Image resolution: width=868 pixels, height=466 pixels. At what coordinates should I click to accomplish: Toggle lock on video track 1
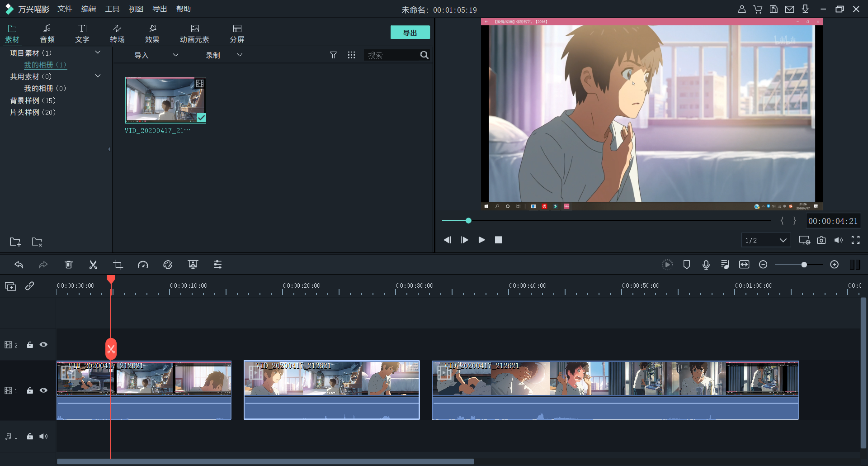(x=30, y=390)
